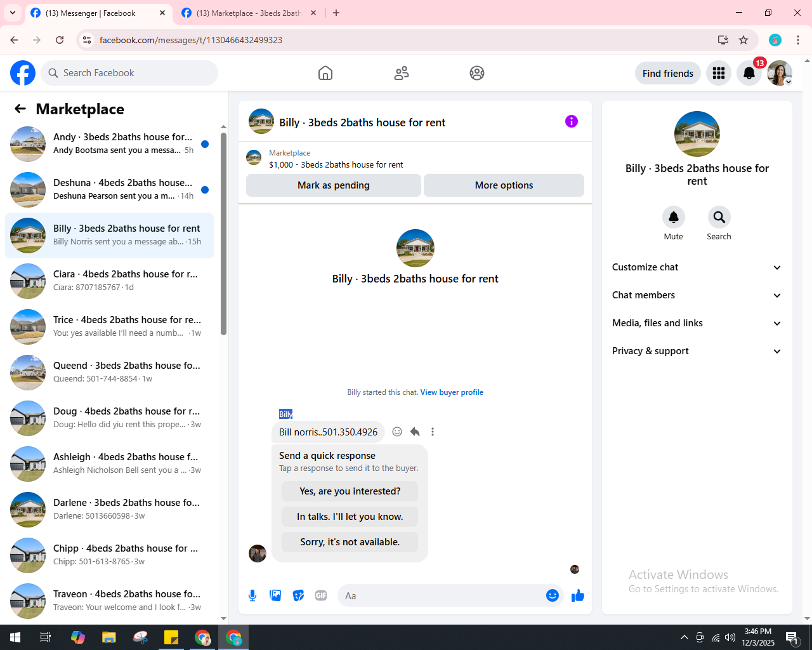Image resolution: width=812 pixels, height=650 pixels.
Task: Click the conversation list scrollbar
Action: [223, 234]
